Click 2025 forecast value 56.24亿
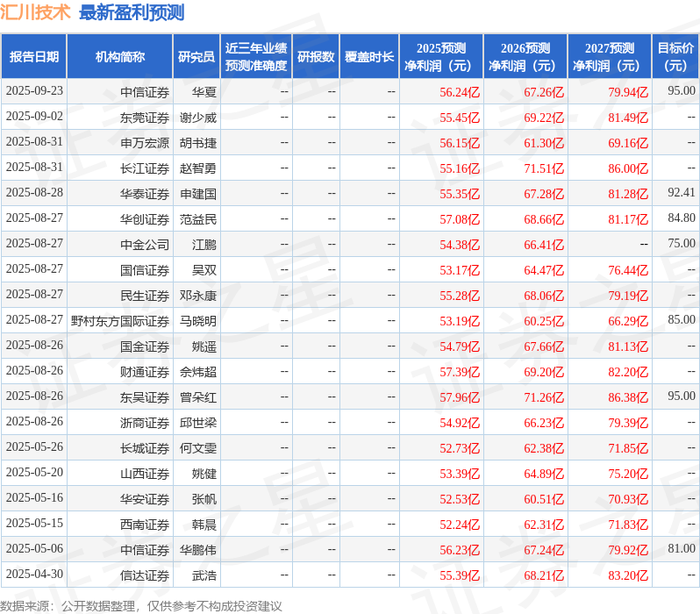Screen dimensions: 700x614 click(460, 92)
